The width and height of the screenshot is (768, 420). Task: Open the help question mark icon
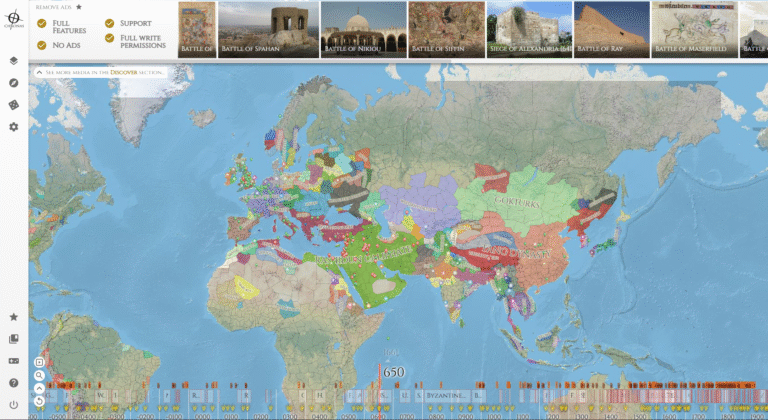point(14,383)
